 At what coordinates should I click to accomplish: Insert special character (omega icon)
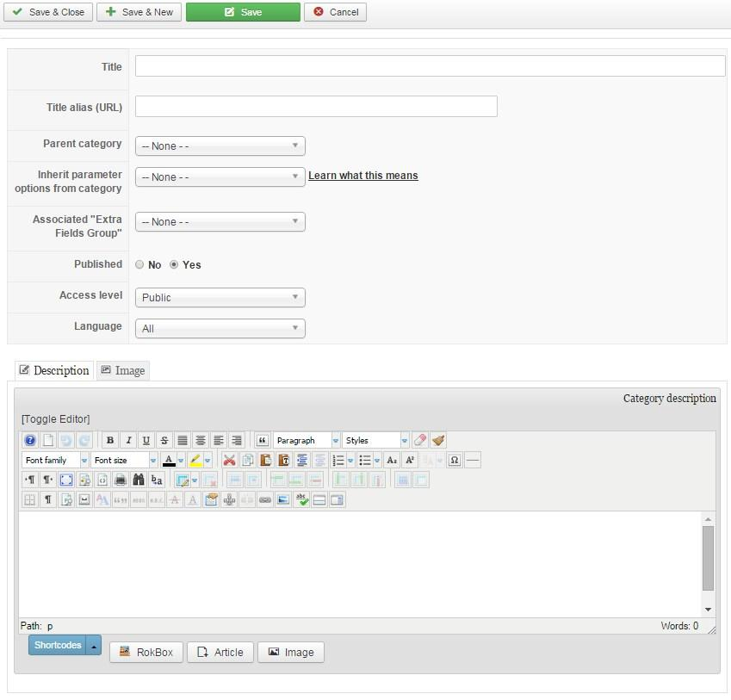tap(454, 461)
